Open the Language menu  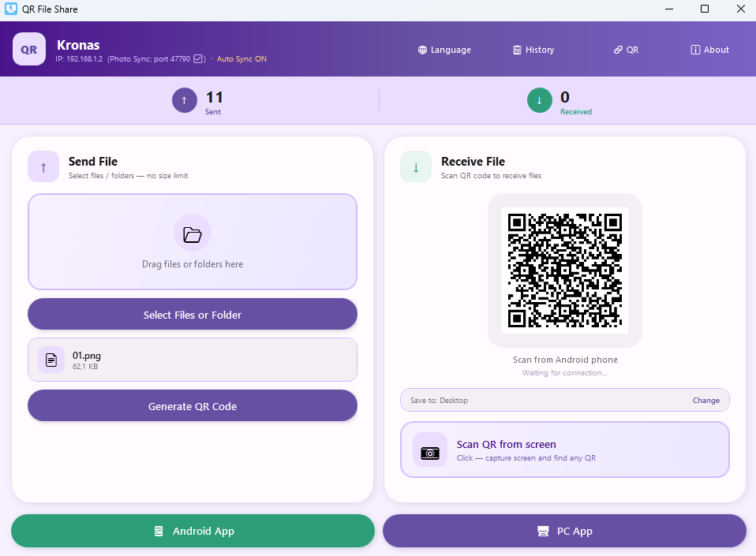coord(444,50)
